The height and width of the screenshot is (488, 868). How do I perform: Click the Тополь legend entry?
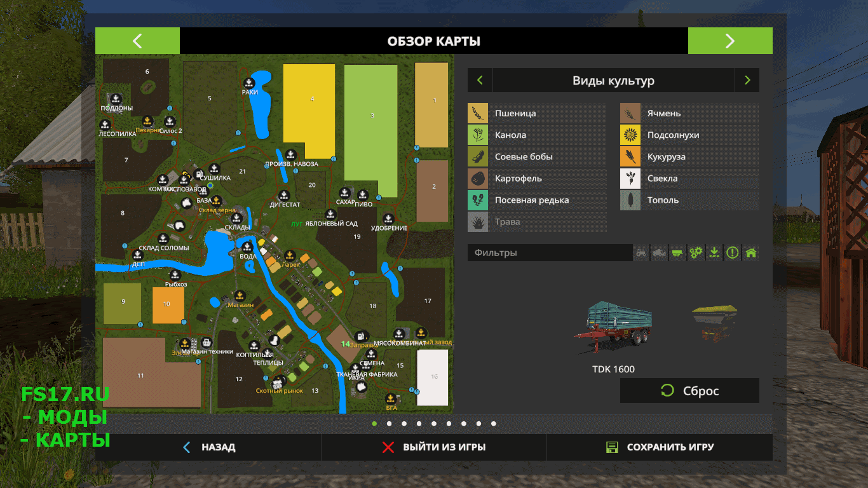(x=689, y=200)
